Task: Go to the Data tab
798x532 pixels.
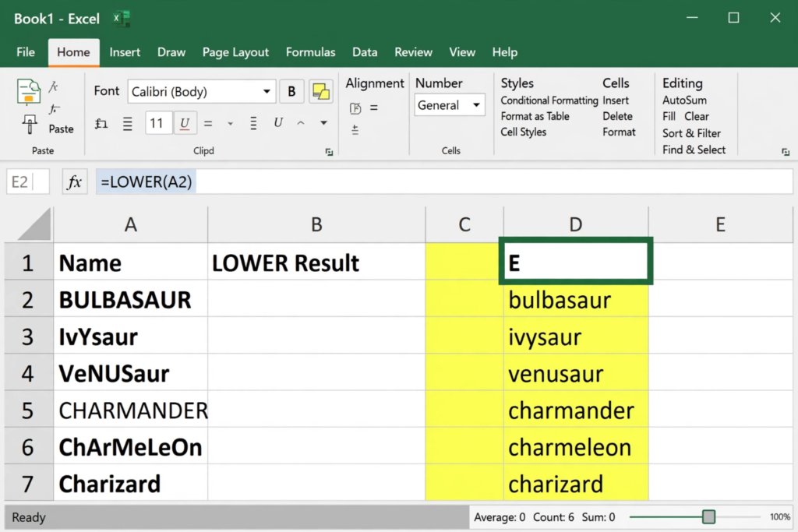Action: [x=365, y=52]
